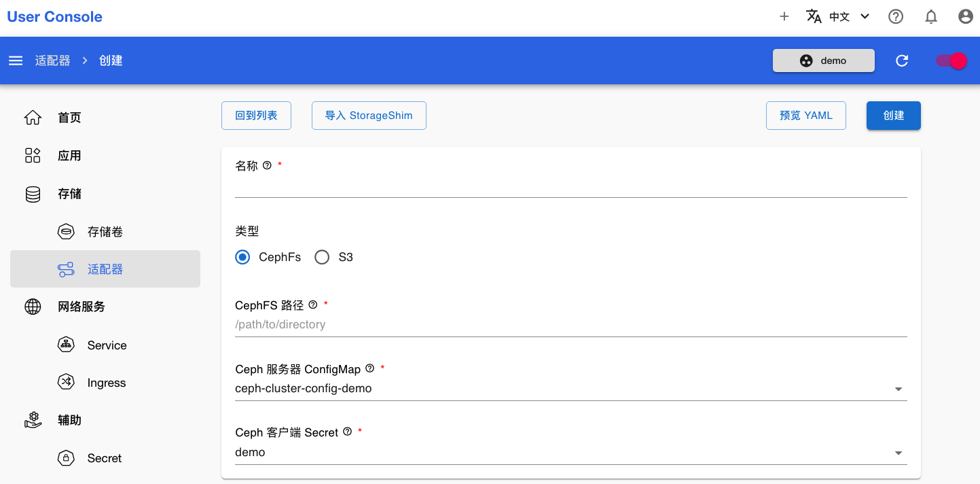Show help tooltip for CephFS 路径
The image size is (980, 484).
tap(313, 305)
